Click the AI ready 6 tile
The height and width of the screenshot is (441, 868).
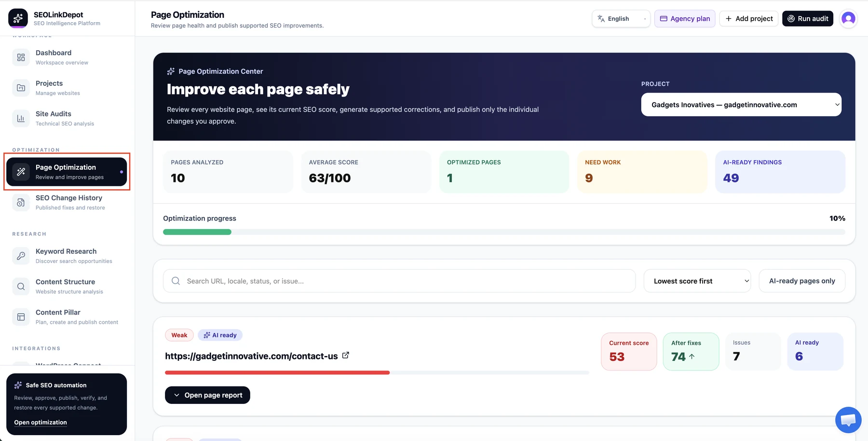point(815,351)
